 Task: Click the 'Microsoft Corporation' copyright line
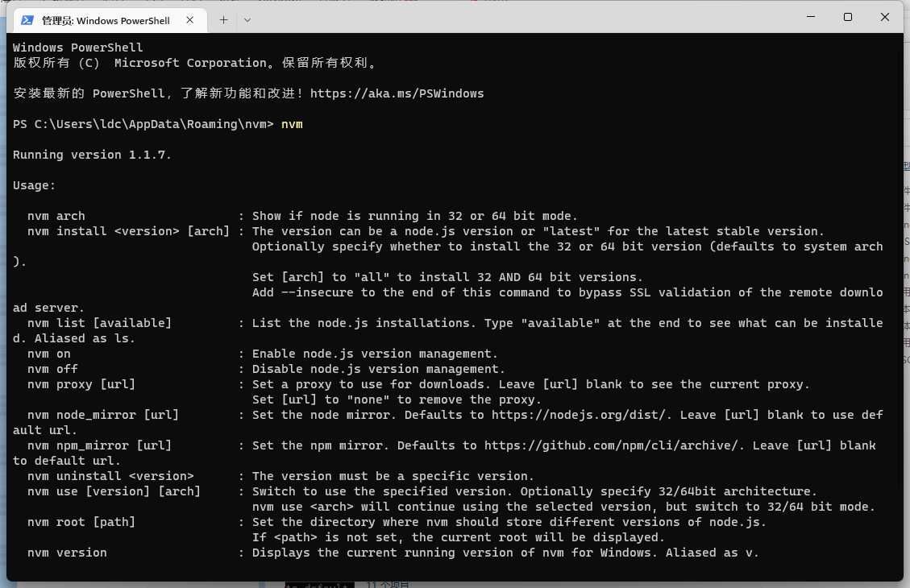[195, 63]
